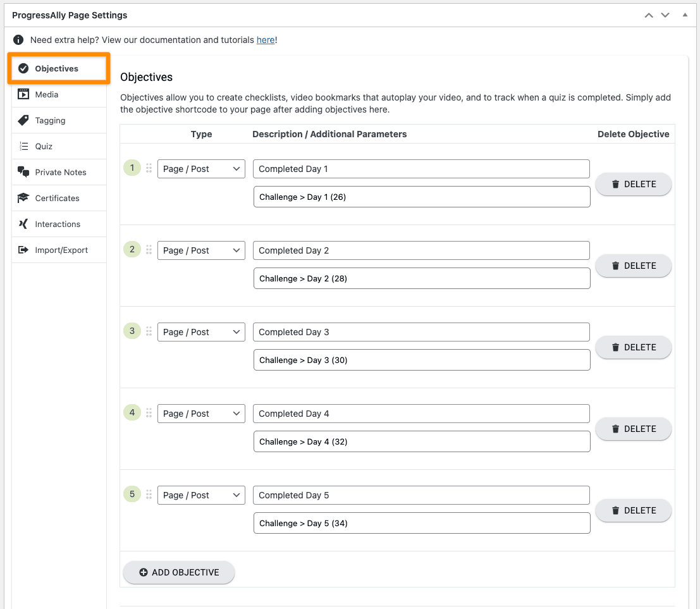The height and width of the screenshot is (609, 700).
Task: Open the Media settings icon
Action: [23, 94]
